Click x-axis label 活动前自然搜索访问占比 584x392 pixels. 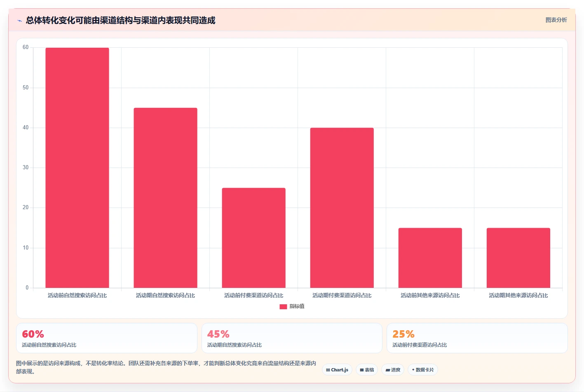click(77, 295)
